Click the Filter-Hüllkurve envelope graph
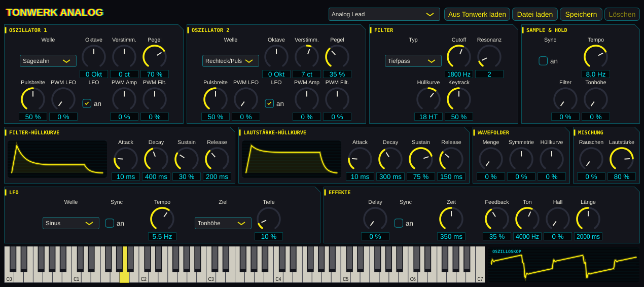The width and height of the screenshot is (644, 287). [57, 159]
